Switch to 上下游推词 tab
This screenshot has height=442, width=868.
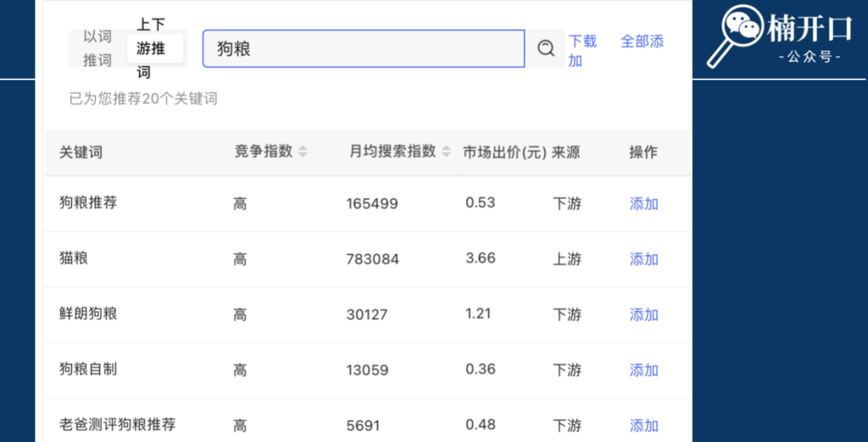pos(155,49)
